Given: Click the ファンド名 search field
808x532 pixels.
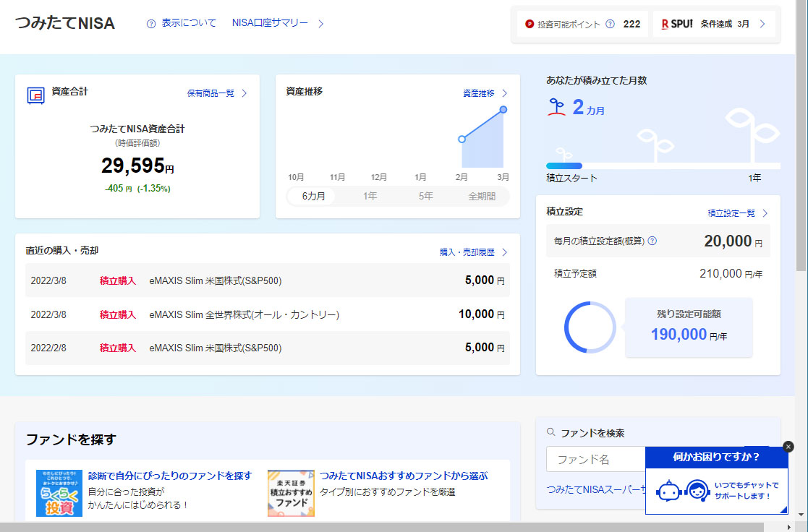Looking at the screenshot, I should [595, 459].
